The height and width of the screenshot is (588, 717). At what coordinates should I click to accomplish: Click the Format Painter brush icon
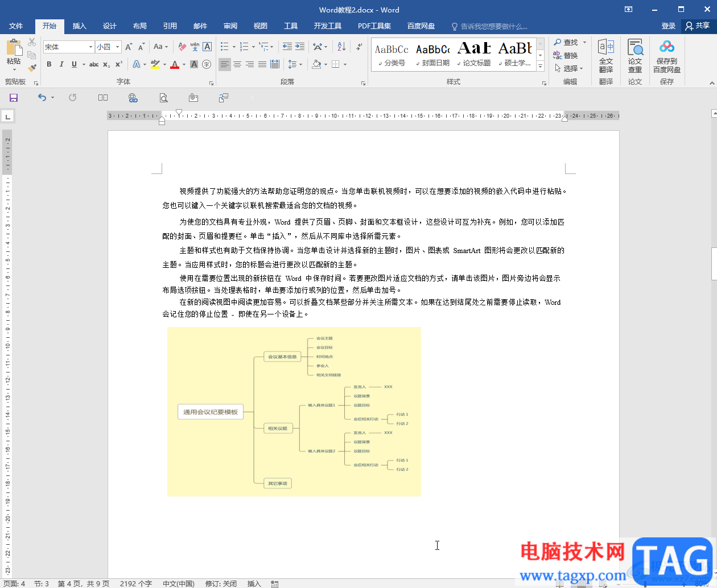32,68
